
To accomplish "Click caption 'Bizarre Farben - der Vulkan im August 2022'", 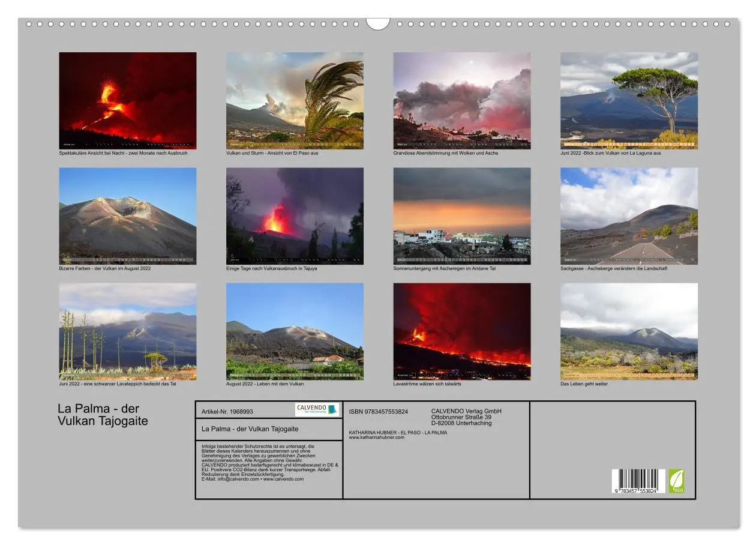I will click(105, 268).
